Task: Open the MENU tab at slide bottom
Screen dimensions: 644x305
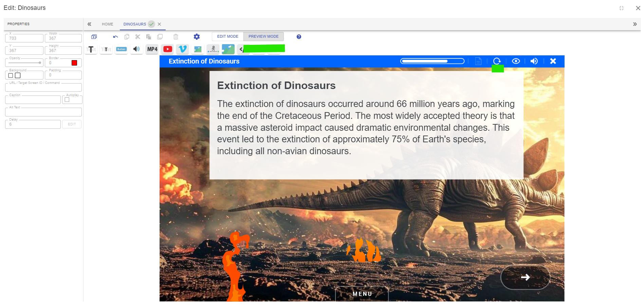Action: 362,294
